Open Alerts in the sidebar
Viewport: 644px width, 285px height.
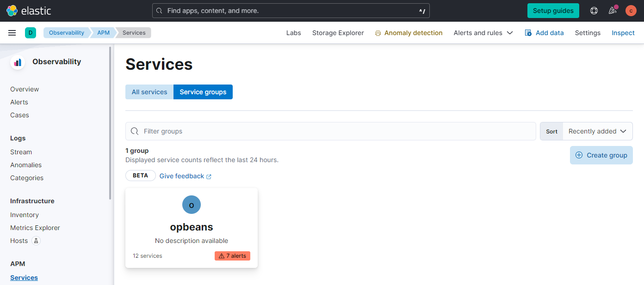click(19, 102)
